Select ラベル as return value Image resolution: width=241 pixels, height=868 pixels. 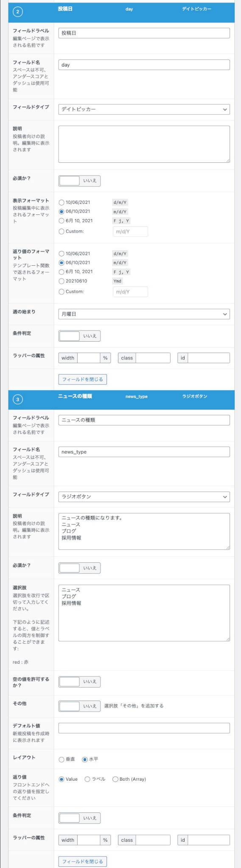click(87, 779)
